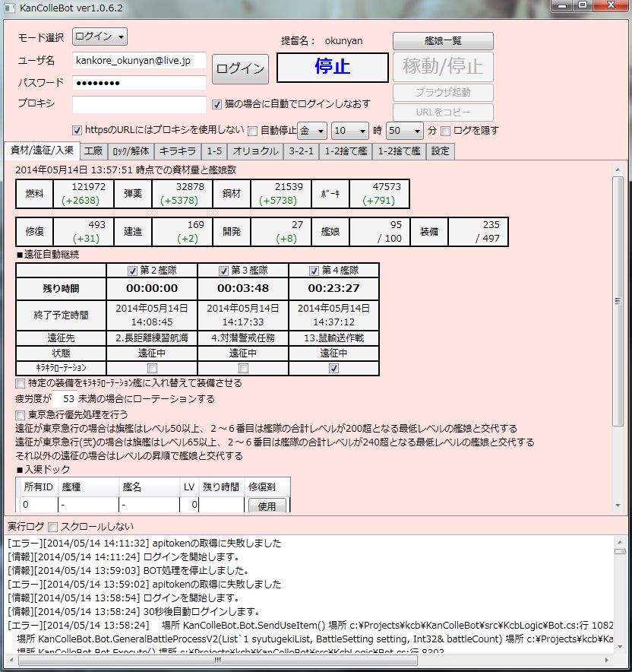Viewport: 632px width, 672px height.
Task: Click the KanColleBot title bar app icon
Action: click(x=9, y=8)
